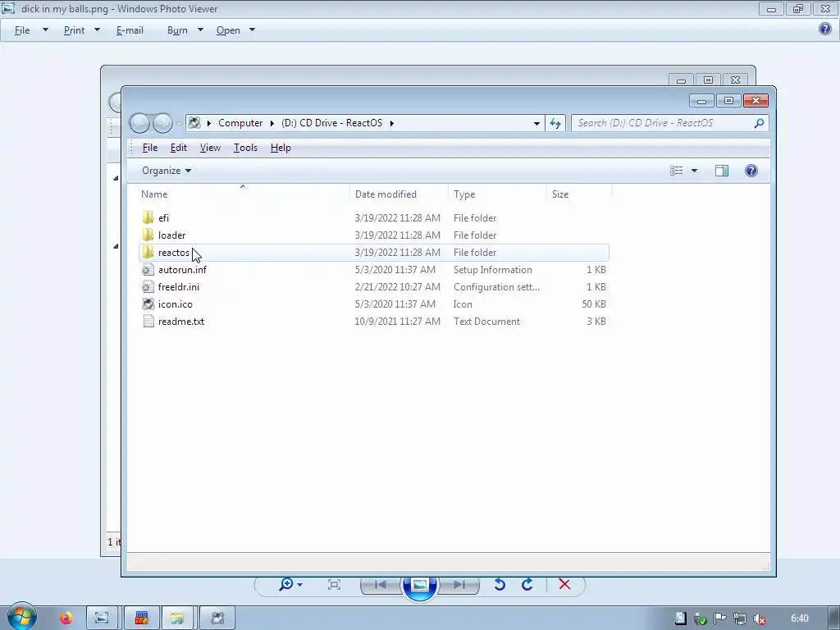Click the search magnifier icon in Explorer
Screen dimensions: 840x630
[759, 123]
